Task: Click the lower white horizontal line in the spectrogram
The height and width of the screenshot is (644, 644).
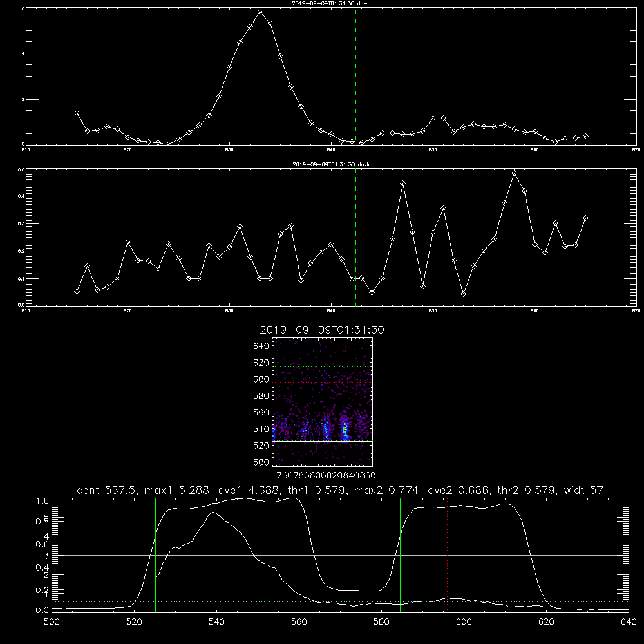Action: click(x=323, y=442)
